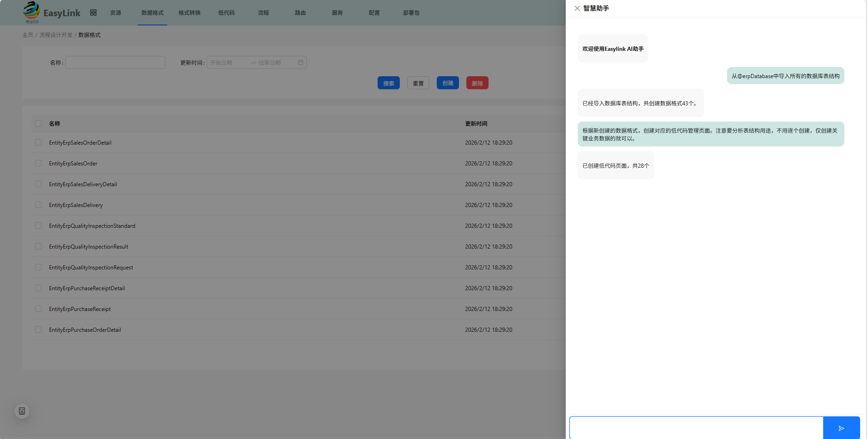Click the 名称 column header
868x439 pixels.
(55, 124)
